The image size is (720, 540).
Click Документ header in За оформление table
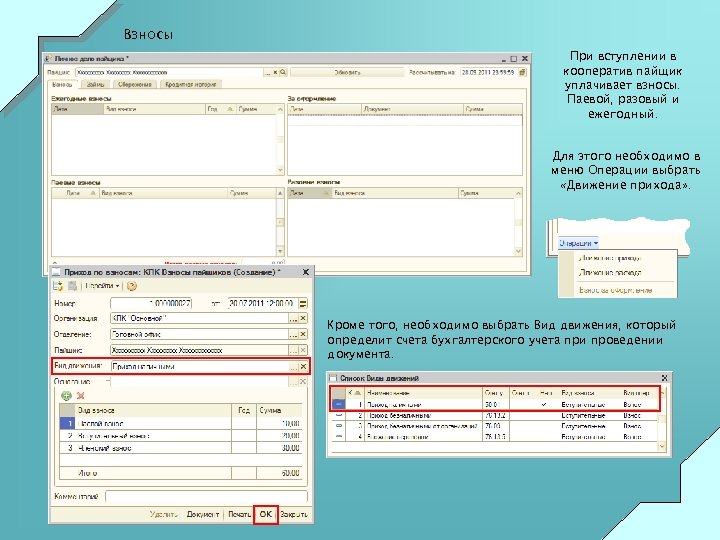tap(412, 109)
